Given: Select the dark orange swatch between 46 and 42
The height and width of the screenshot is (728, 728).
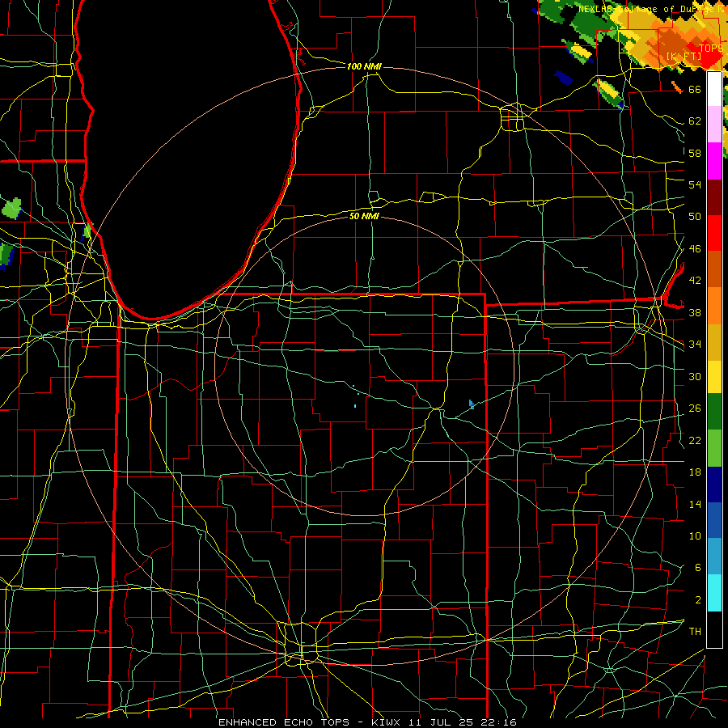Looking at the screenshot, I should pyautogui.click(x=714, y=269).
